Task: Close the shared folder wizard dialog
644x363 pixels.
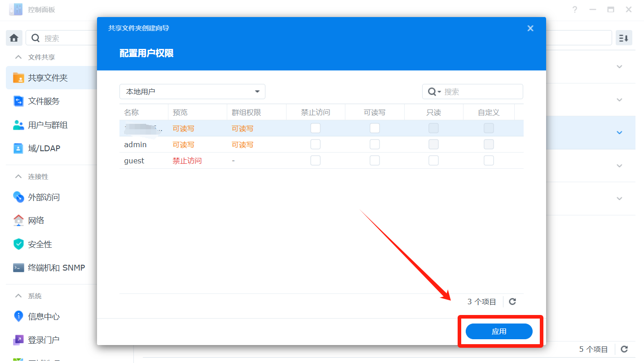Action: click(530, 28)
